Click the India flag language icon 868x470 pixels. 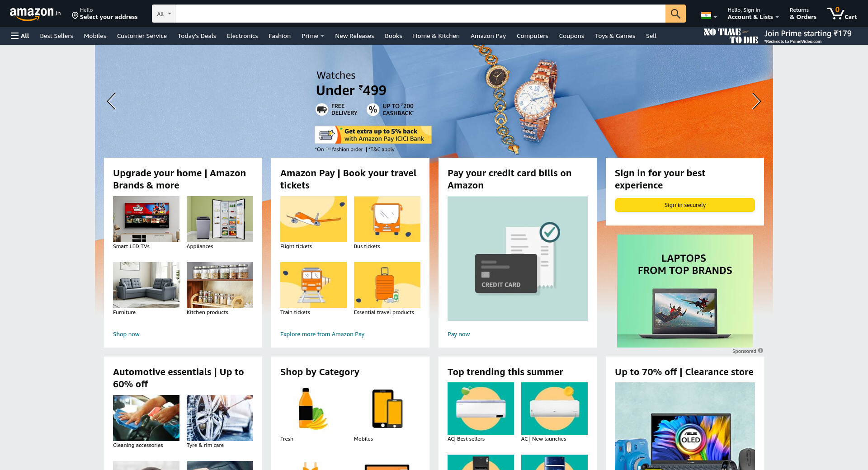(706, 15)
